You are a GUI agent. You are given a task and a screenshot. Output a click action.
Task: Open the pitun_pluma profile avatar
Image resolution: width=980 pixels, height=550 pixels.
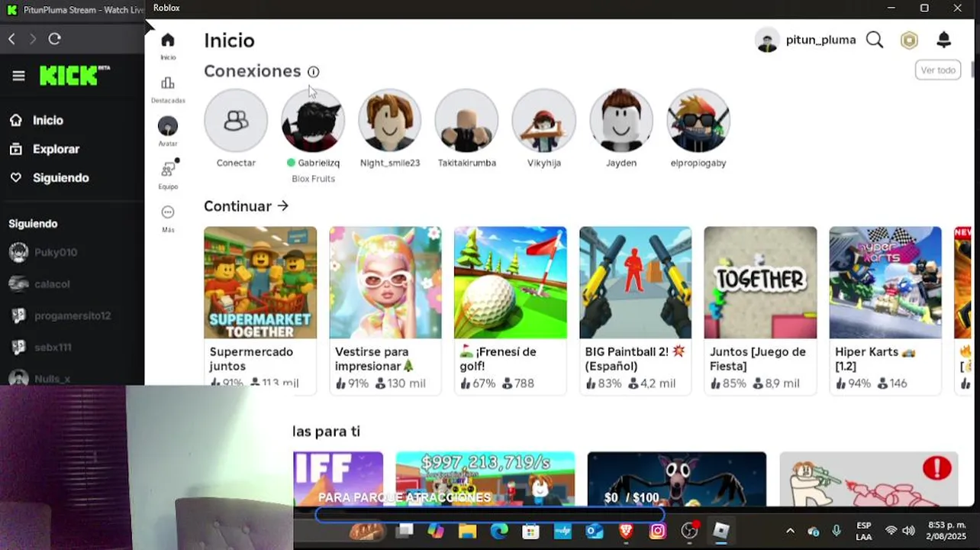click(767, 40)
